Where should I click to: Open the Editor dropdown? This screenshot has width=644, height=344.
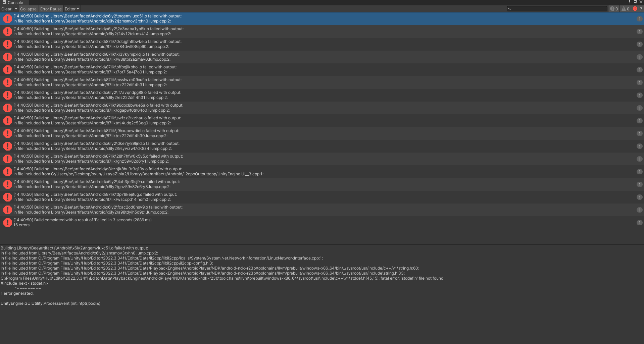pyautogui.click(x=72, y=9)
